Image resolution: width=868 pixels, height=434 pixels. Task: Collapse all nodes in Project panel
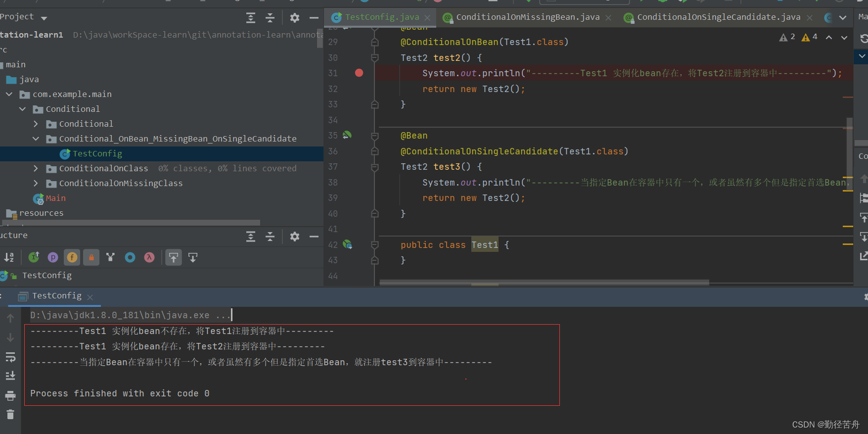[x=270, y=18]
